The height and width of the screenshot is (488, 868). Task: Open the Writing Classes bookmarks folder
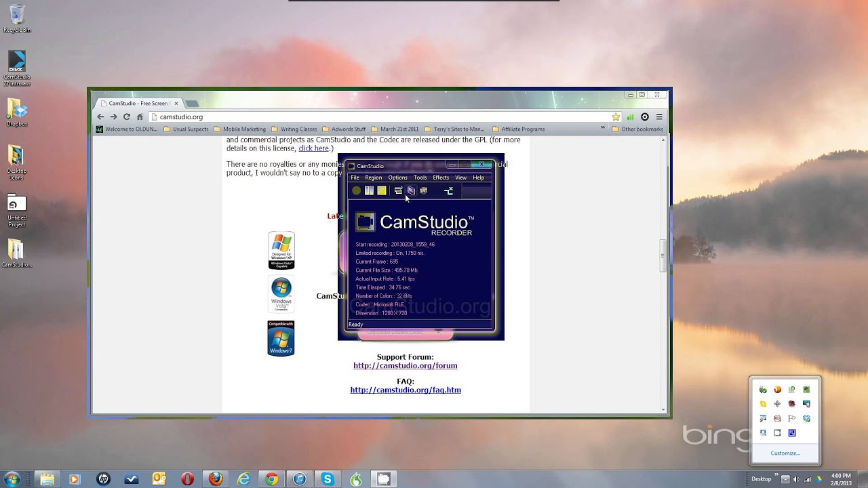[294, 129]
